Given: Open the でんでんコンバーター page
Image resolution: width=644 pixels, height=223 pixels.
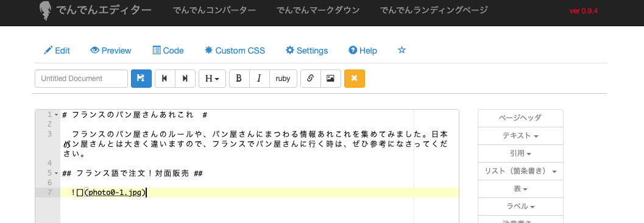Looking at the screenshot, I should tap(214, 10).
